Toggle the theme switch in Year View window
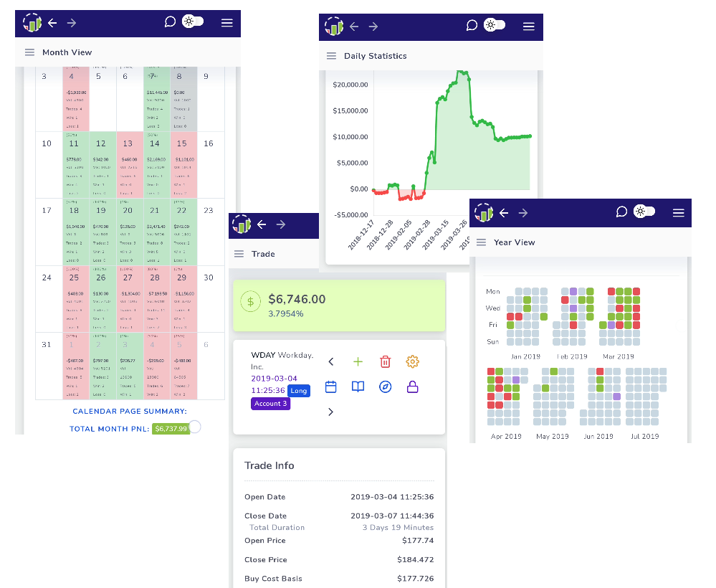Viewport: 716px width, 588px height. [x=644, y=212]
